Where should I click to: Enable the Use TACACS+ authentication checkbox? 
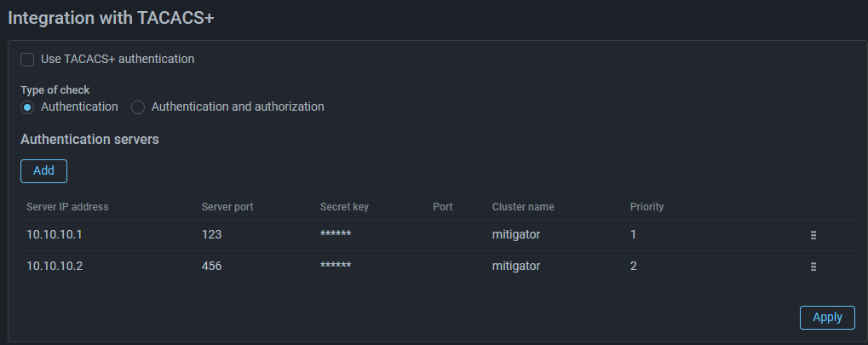point(27,60)
